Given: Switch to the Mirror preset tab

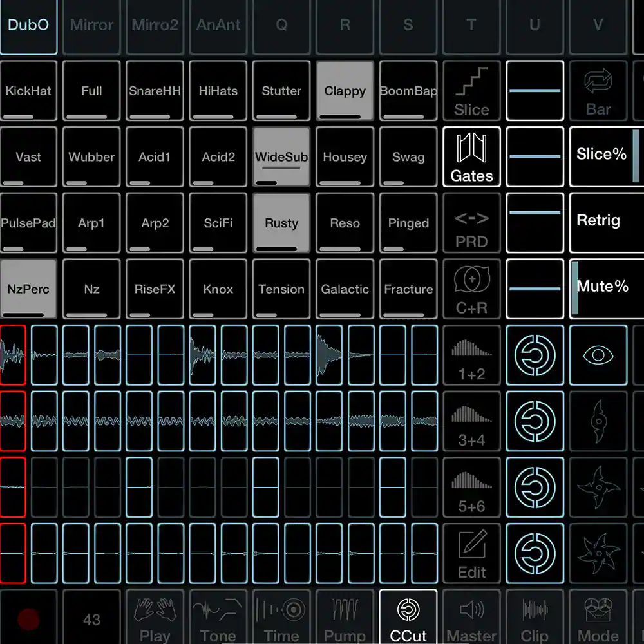Looking at the screenshot, I should click(91, 26).
